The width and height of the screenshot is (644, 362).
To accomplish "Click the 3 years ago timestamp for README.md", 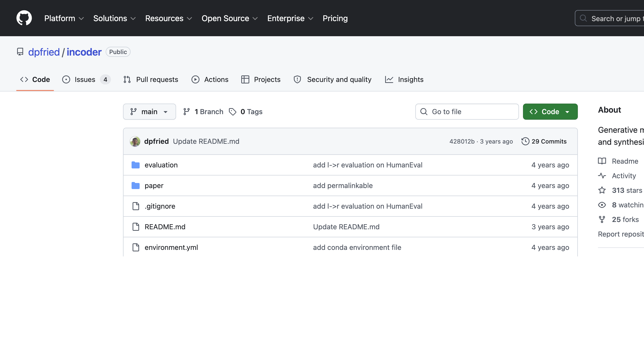I will point(550,227).
